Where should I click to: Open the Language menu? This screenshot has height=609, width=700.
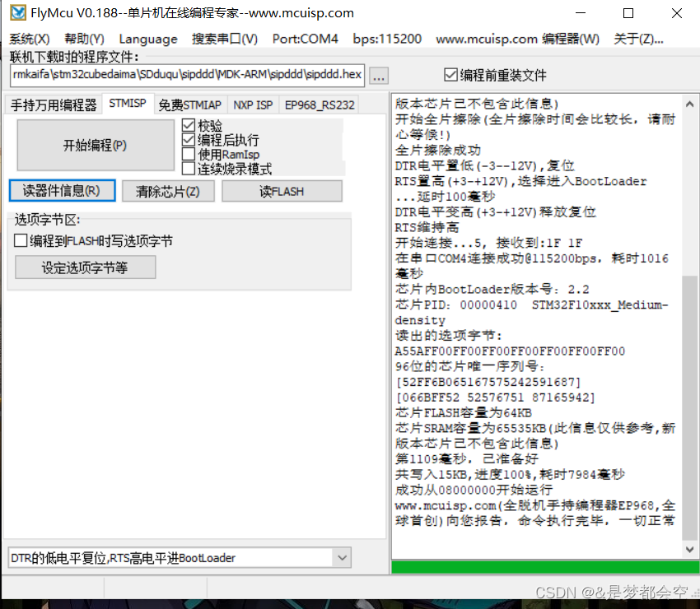click(148, 38)
